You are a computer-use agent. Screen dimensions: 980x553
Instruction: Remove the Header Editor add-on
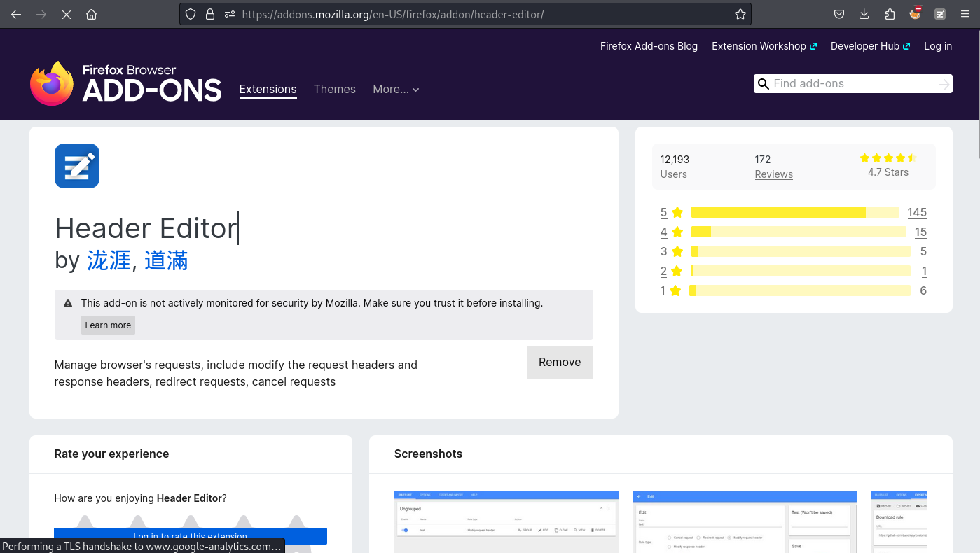click(560, 363)
